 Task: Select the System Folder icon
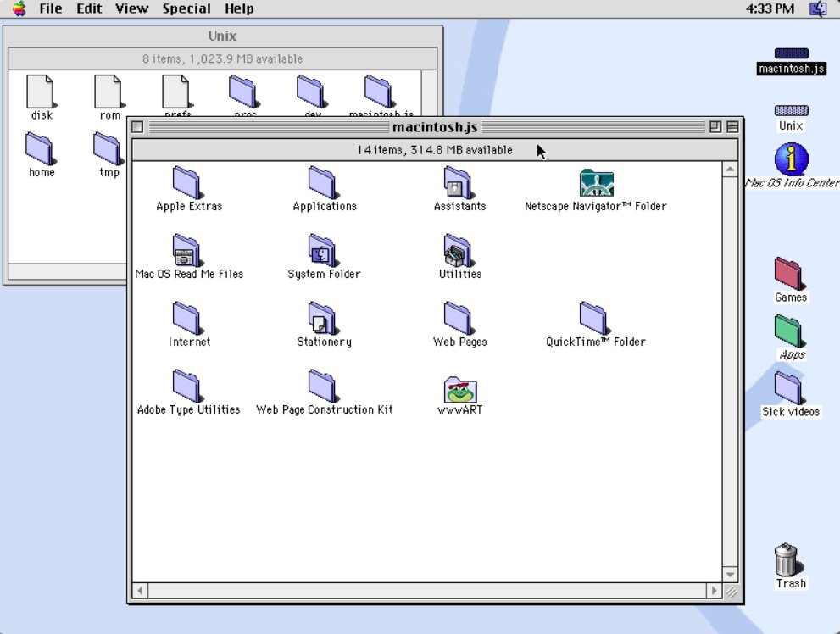point(322,250)
